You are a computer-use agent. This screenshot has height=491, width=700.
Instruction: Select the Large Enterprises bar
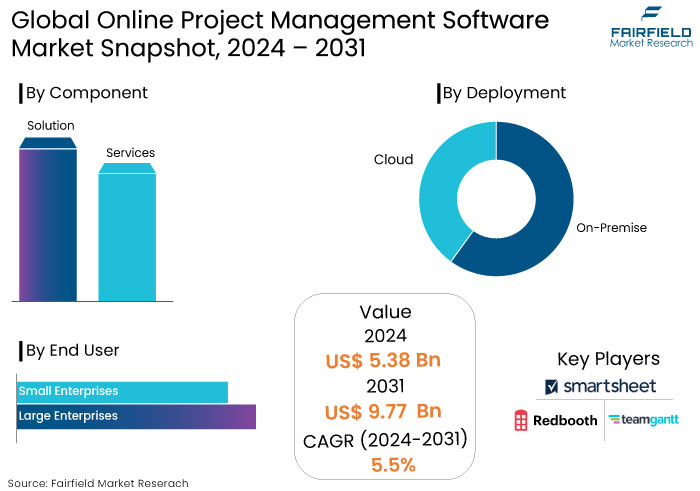(136, 417)
